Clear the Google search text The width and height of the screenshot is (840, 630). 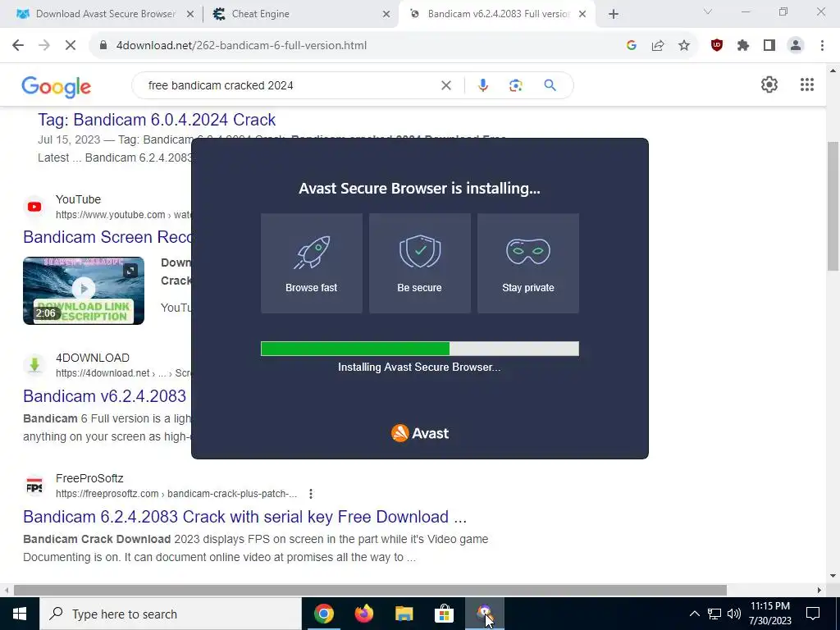point(445,85)
